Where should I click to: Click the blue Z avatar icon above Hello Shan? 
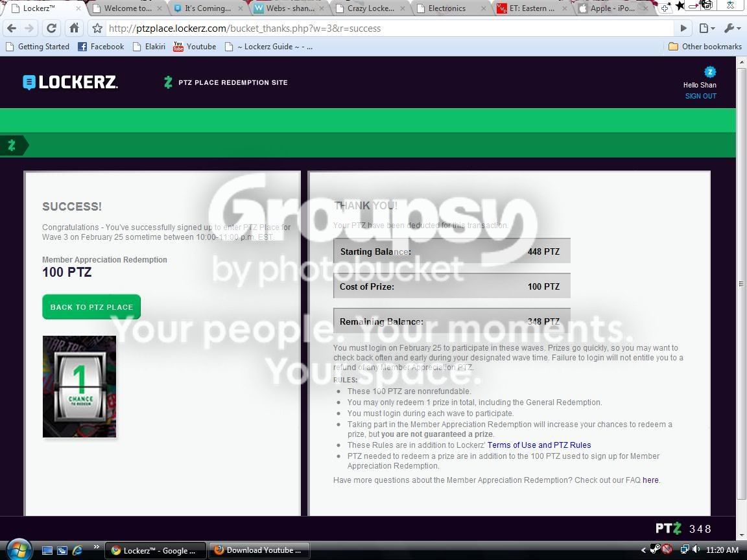click(x=710, y=72)
